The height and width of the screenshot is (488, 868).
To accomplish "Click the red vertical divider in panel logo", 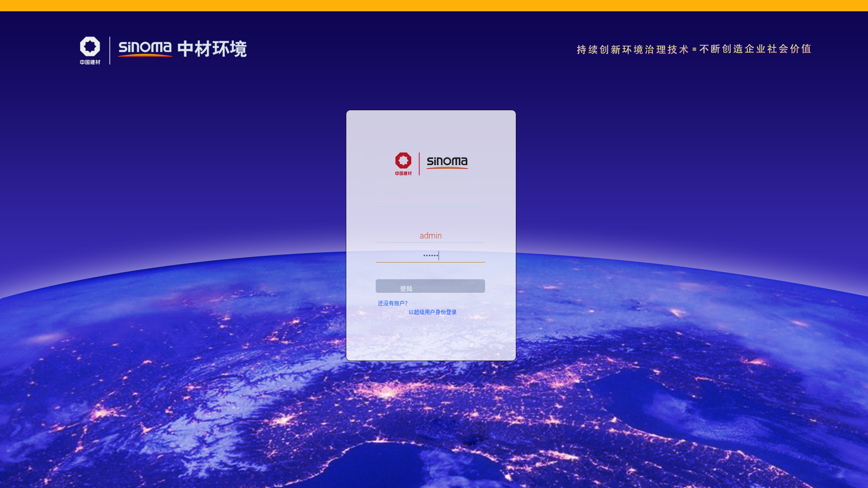I will click(419, 164).
